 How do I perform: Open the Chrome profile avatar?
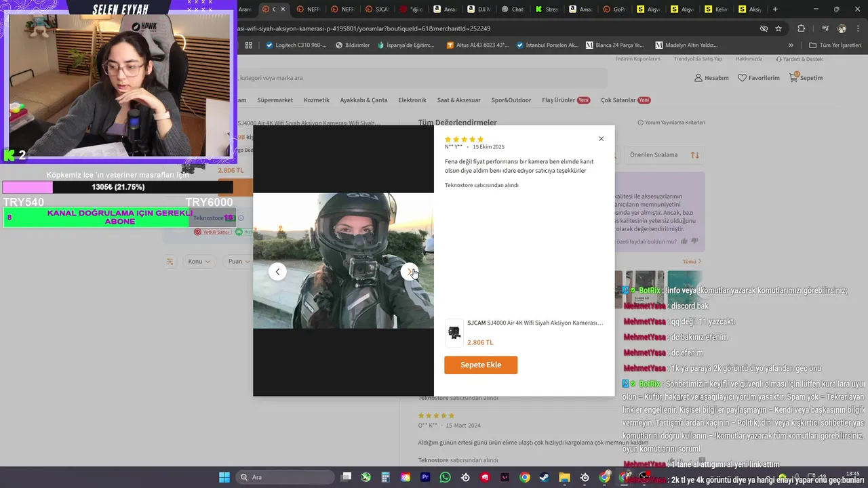(842, 28)
